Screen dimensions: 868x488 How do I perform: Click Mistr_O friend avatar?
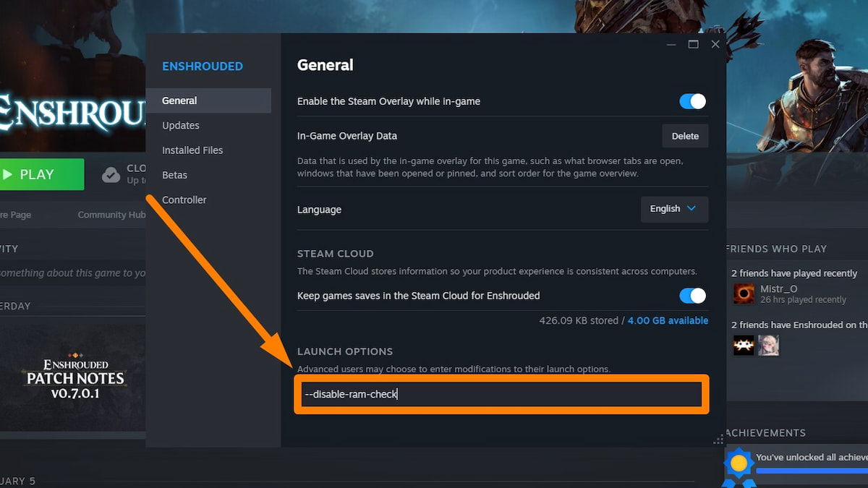click(744, 294)
